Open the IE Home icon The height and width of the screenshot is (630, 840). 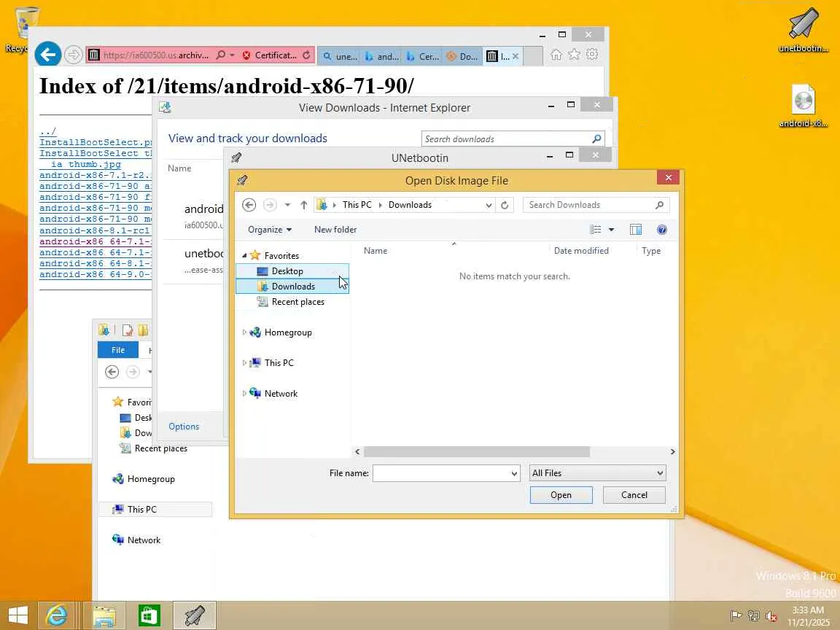(x=556, y=55)
